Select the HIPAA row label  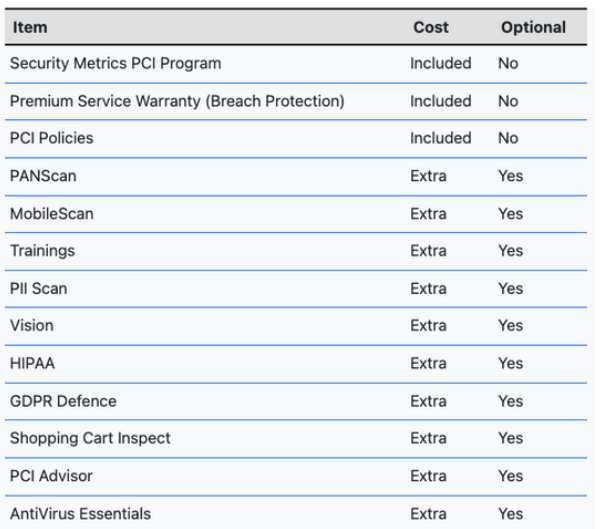33,363
